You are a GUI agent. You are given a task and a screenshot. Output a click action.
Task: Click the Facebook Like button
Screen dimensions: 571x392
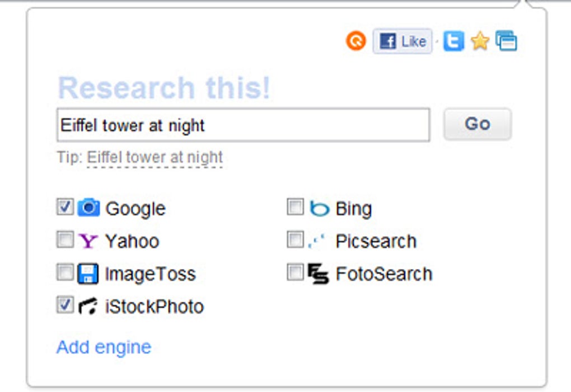[401, 41]
